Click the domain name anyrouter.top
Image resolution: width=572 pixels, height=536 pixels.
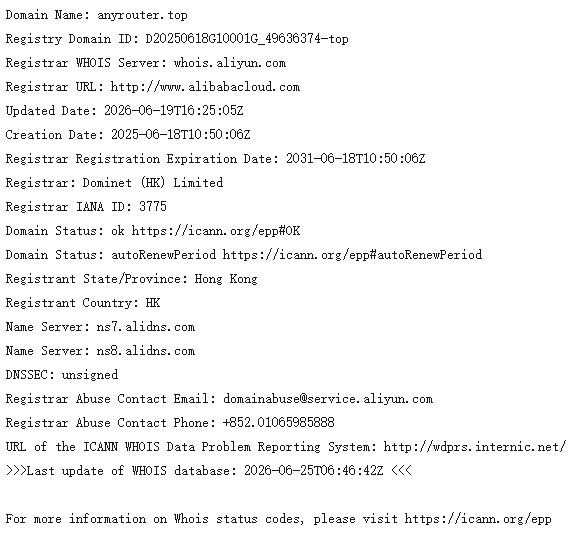click(x=142, y=15)
